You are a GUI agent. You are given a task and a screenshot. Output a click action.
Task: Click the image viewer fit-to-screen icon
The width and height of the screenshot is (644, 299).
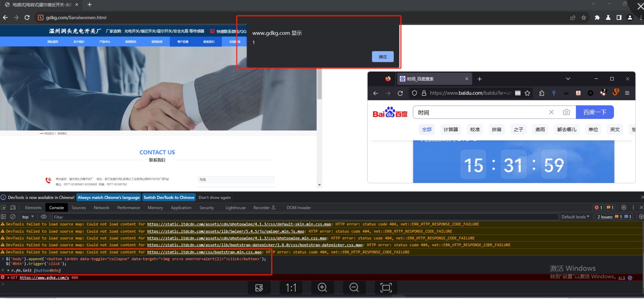[386, 287]
